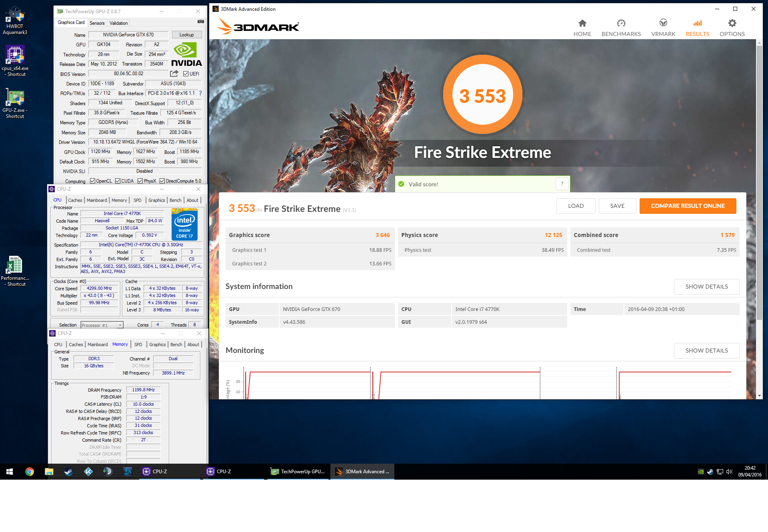Click the network icon in system tray
The width and height of the screenshot is (768, 532).
pos(720,472)
